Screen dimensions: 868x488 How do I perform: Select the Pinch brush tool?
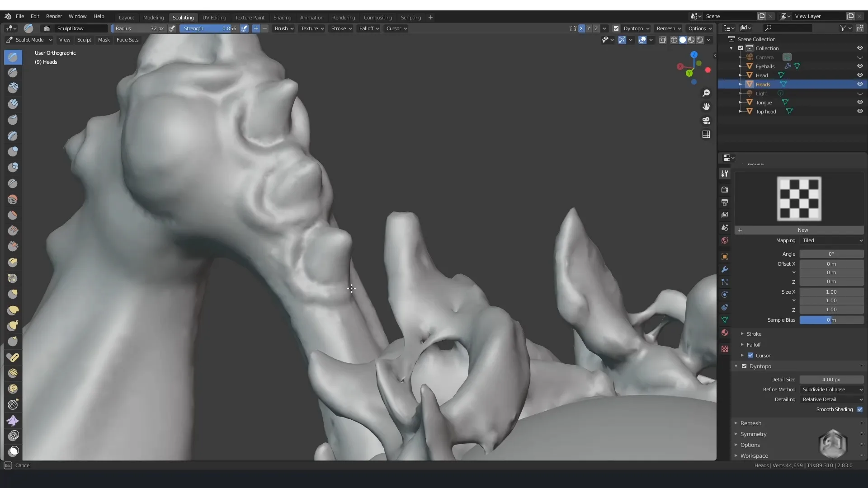[x=13, y=278]
